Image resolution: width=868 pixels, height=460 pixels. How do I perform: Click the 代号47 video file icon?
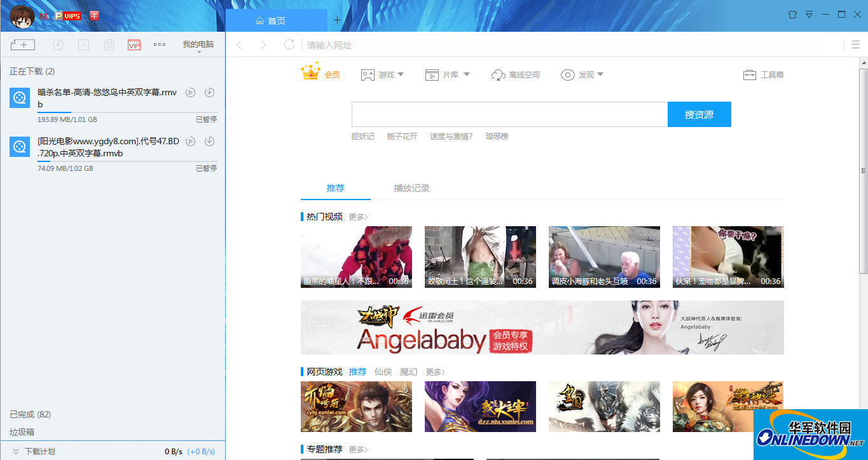click(x=20, y=147)
